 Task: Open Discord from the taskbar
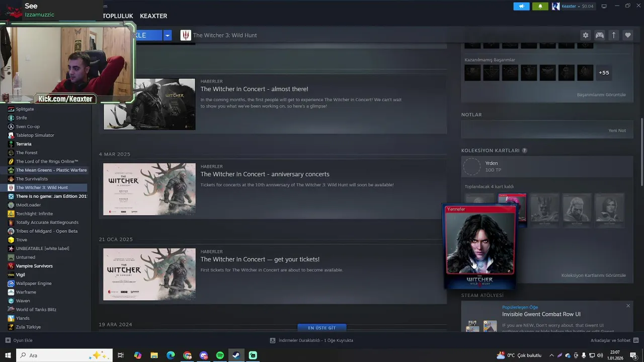pos(203,355)
